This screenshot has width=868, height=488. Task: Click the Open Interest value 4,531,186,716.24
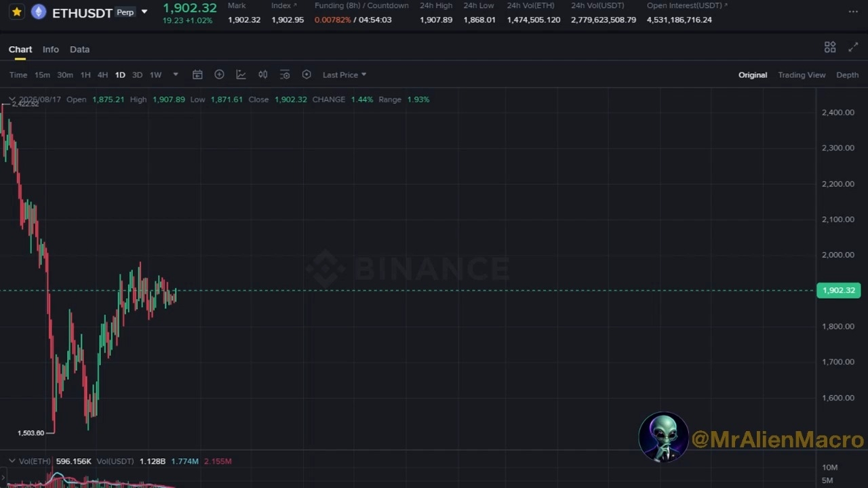[679, 20]
